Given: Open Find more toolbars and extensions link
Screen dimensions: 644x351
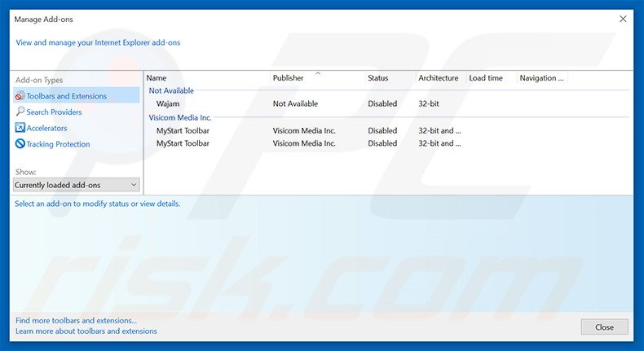Looking at the screenshot, I should (x=76, y=321).
